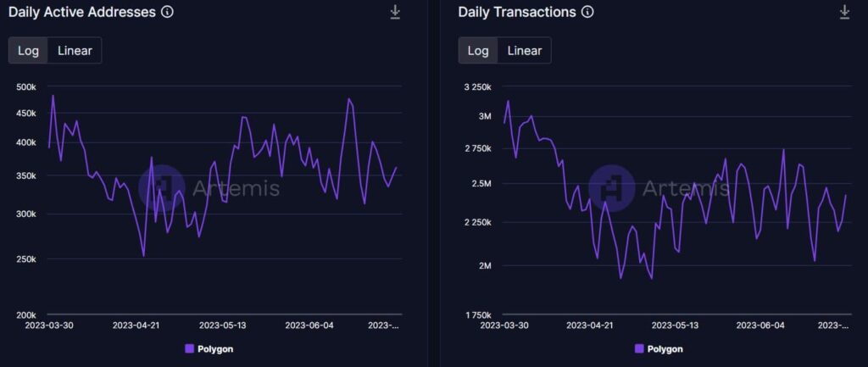Download the Daily Transactions chart
The image size is (868, 367).
[x=844, y=12]
